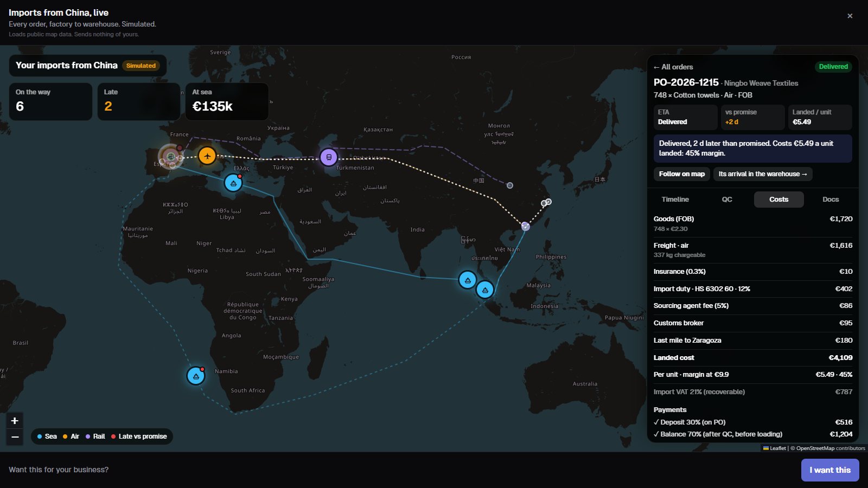Image resolution: width=868 pixels, height=488 pixels.
Task: Select the purple rail shipment marker
Action: (x=328, y=157)
